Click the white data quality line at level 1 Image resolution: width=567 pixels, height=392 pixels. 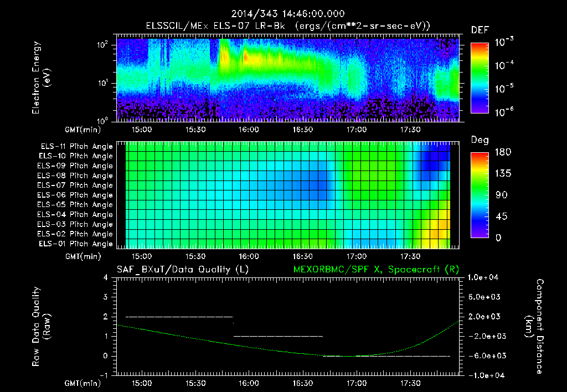click(x=278, y=336)
